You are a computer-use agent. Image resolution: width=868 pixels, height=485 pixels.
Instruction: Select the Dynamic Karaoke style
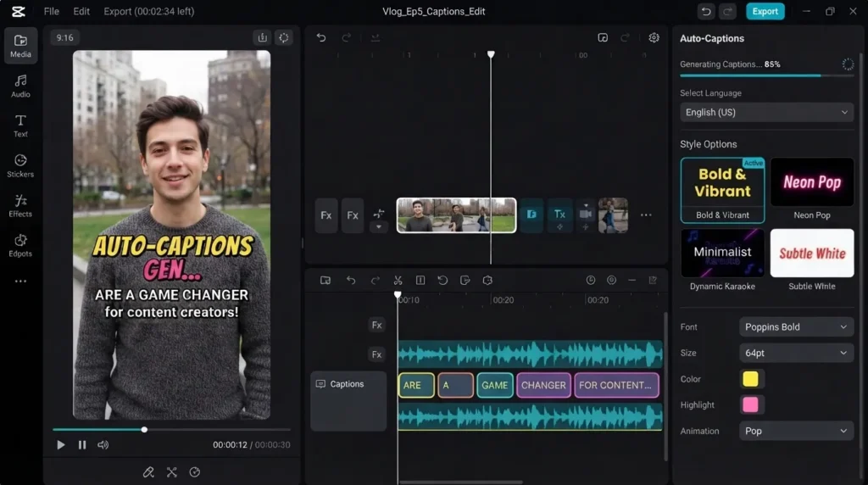[x=722, y=261]
